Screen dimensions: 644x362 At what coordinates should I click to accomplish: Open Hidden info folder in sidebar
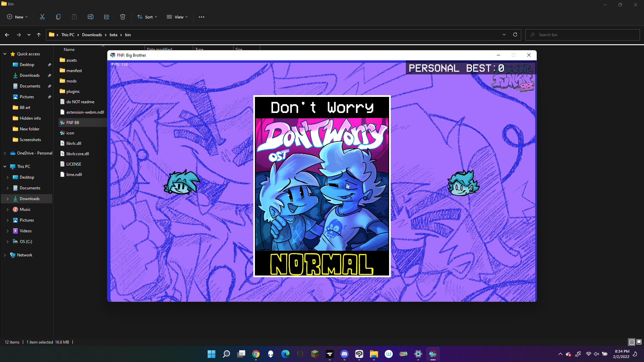pos(30,118)
